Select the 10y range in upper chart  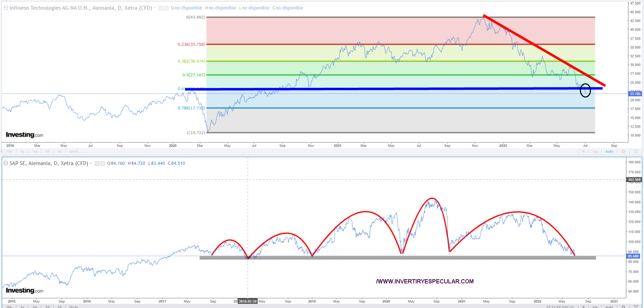tap(9, 152)
